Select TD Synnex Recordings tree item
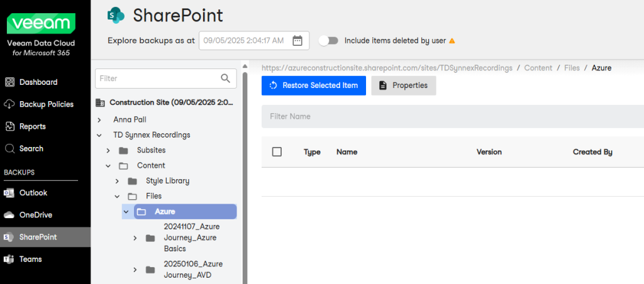This screenshot has width=644, height=284. [152, 135]
